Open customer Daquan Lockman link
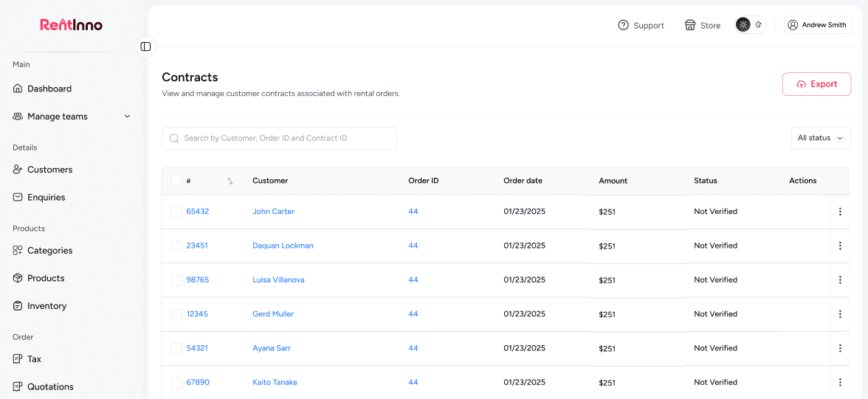This screenshot has height=399, width=868. [x=283, y=246]
